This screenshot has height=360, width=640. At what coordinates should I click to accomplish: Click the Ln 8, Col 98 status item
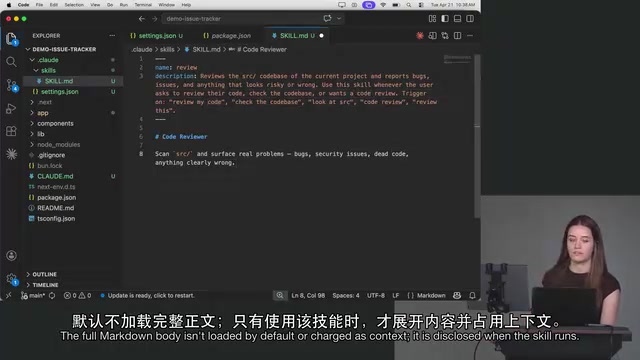[x=308, y=296]
